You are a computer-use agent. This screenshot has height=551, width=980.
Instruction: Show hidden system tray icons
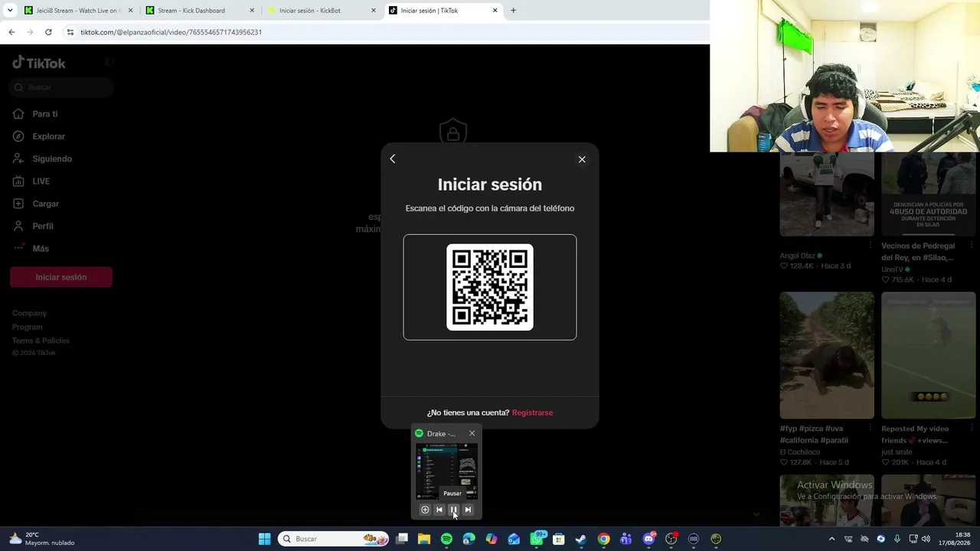pyautogui.click(x=831, y=539)
